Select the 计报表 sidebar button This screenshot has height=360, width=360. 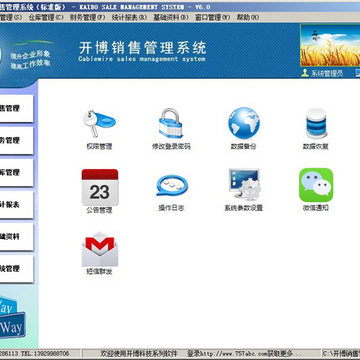[16, 204]
